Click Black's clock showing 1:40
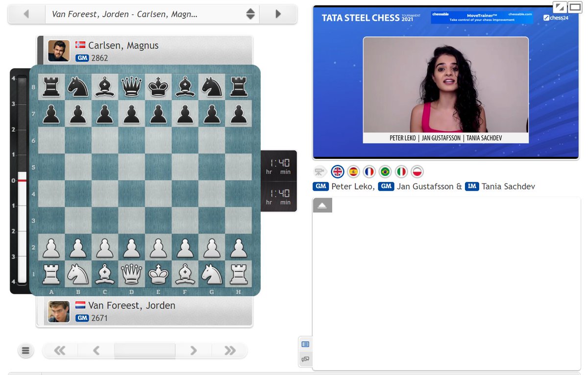The width and height of the screenshot is (588, 375). point(278,166)
